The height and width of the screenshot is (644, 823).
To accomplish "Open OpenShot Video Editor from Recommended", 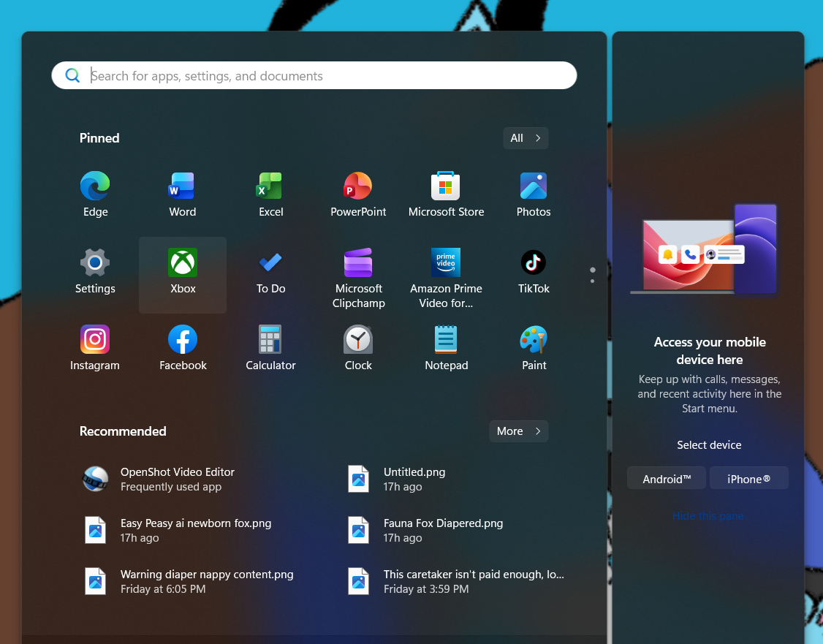I will [x=178, y=479].
